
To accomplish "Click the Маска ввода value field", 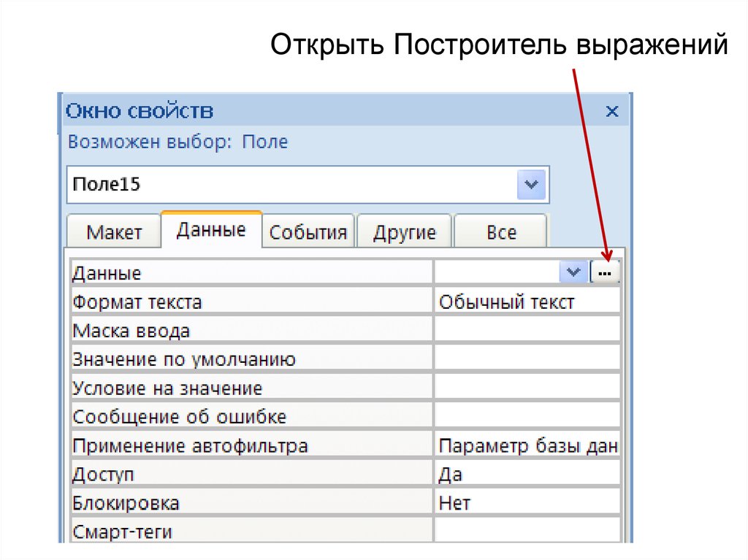I will [526, 330].
